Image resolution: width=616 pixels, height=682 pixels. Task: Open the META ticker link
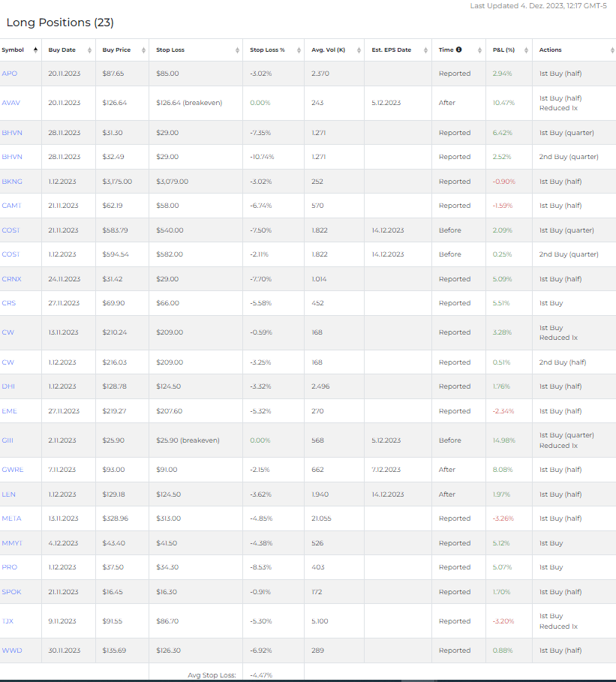[x=11, y=518]
